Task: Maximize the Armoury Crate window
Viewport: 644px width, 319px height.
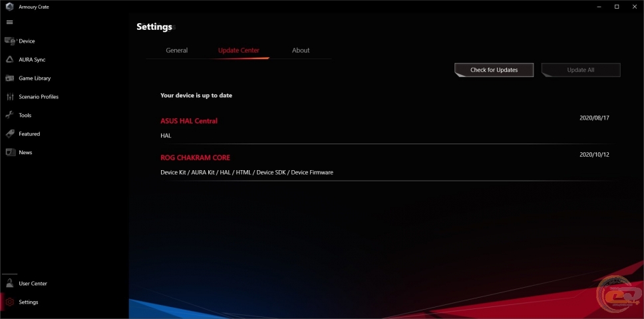Action: point(617,7)
